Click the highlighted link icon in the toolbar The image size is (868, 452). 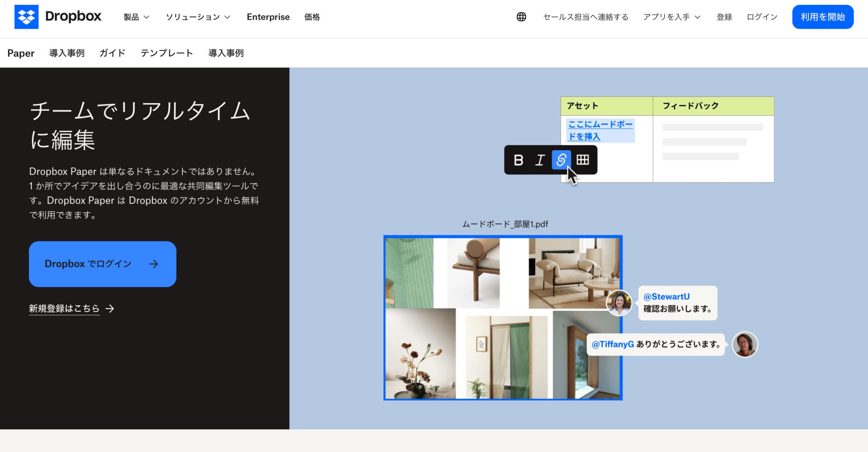[x=561, y=160]
